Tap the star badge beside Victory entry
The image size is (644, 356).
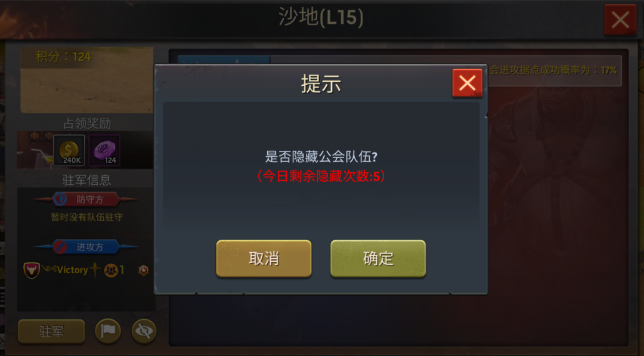143,270
